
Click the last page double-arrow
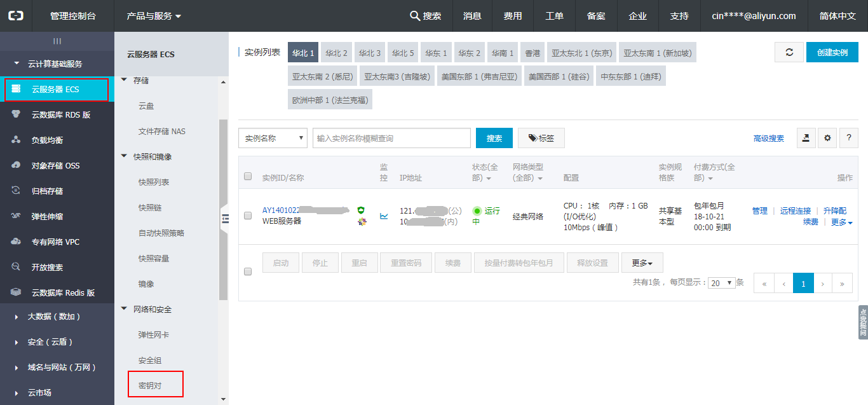click(843, 283)
